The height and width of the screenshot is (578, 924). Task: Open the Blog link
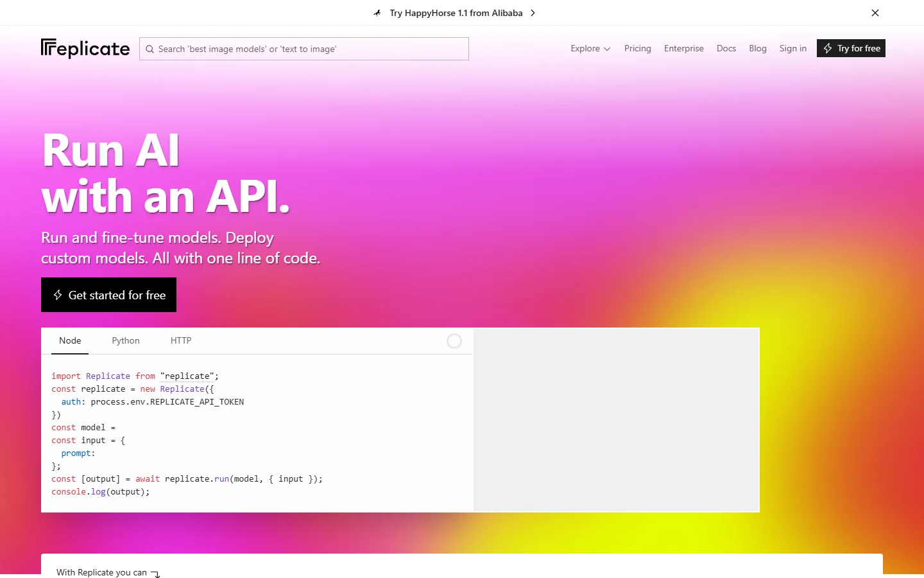tap(758, 48)
